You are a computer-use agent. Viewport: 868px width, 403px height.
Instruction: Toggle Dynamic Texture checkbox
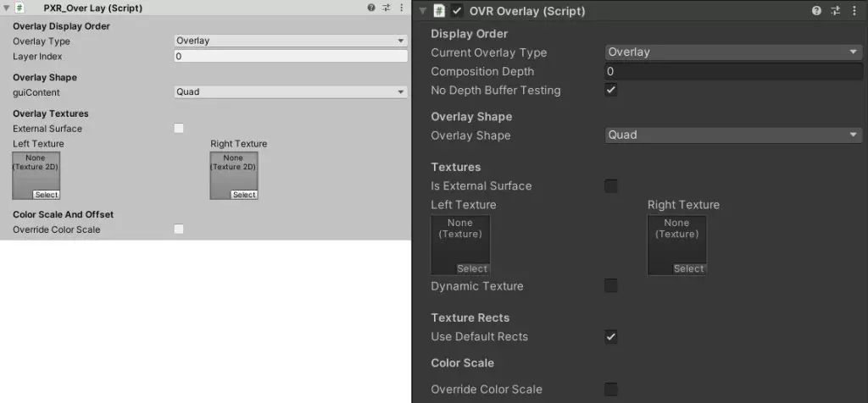point(610,286)
